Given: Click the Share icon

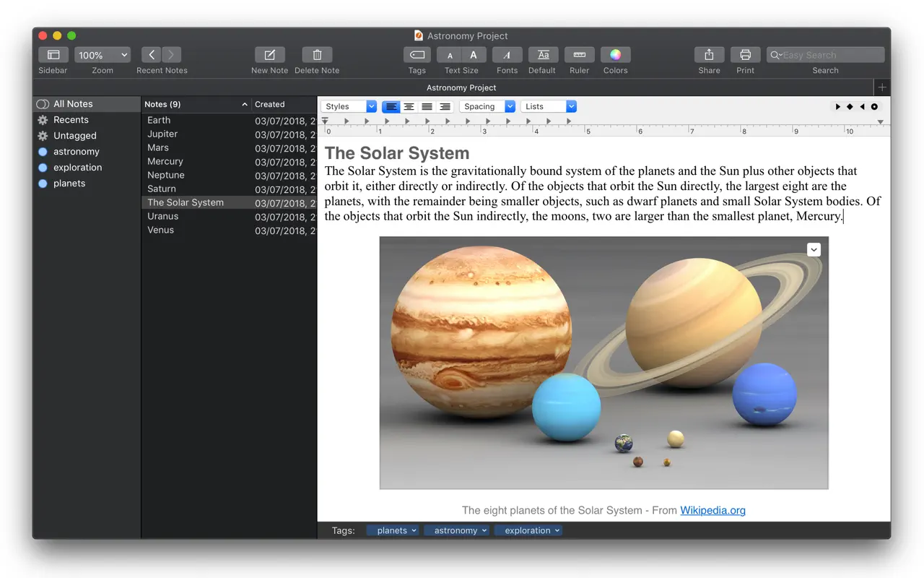Looking at the screenshot, I should coord(709,55).
